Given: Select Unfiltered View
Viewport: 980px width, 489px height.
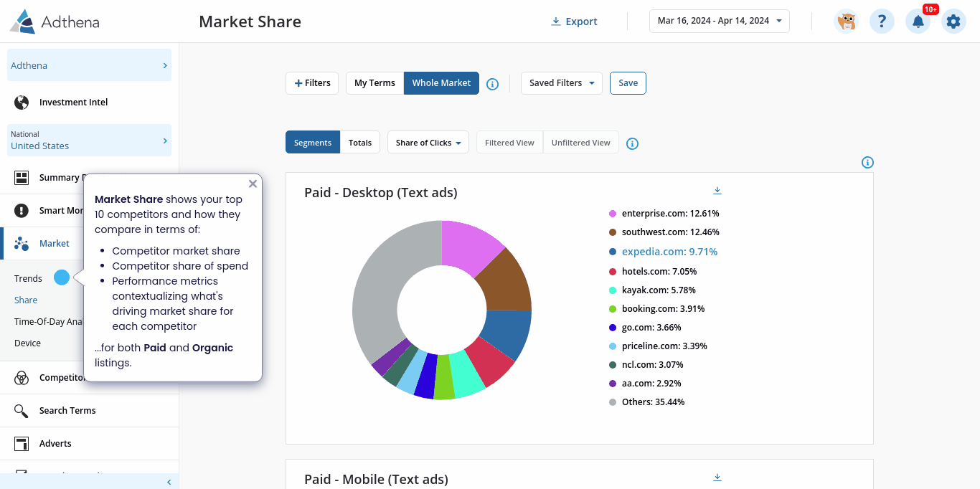Looking at the screenshot, I should point(580,142).
